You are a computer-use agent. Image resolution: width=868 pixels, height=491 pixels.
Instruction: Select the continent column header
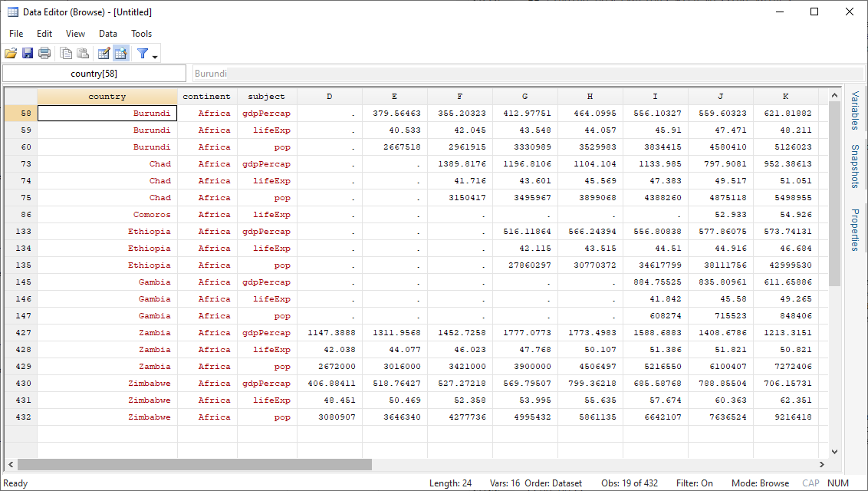207,97
